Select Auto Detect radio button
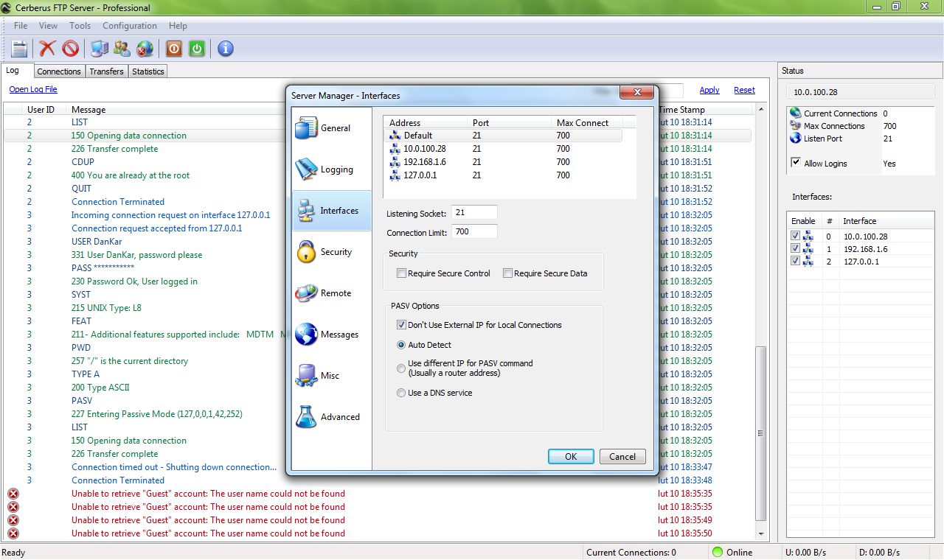The image size is (944, 560). (401, 345)
